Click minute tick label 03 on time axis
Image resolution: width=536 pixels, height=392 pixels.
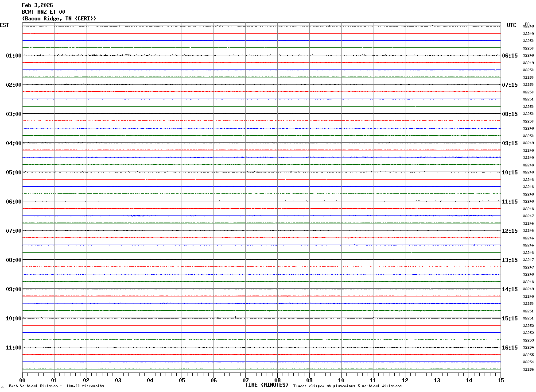pyautogui.click(x=118, y=380)
